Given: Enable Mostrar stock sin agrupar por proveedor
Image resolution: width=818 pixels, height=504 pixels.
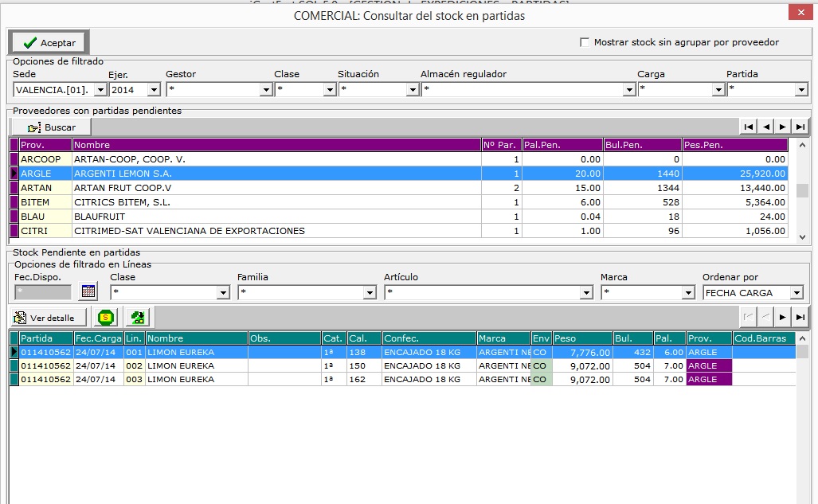Looking at the screenshot, I should click(x=585, y=42).
